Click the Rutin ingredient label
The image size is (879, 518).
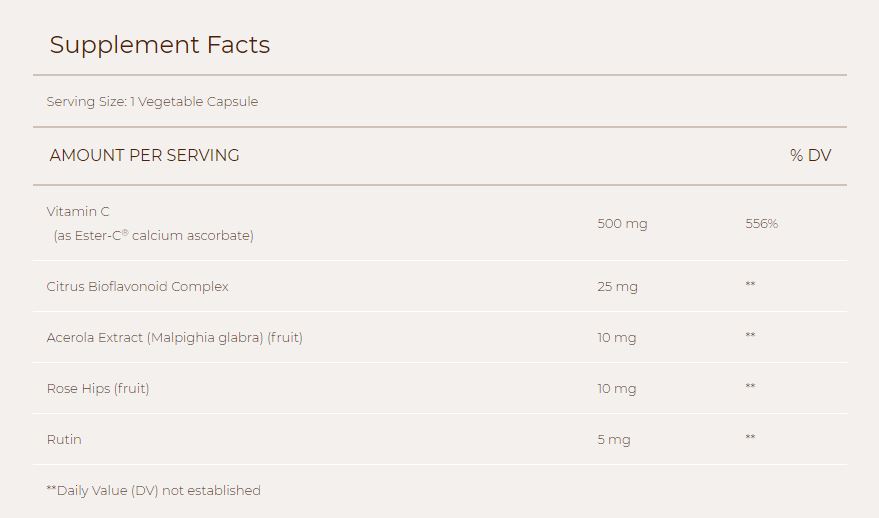(64, 440)
